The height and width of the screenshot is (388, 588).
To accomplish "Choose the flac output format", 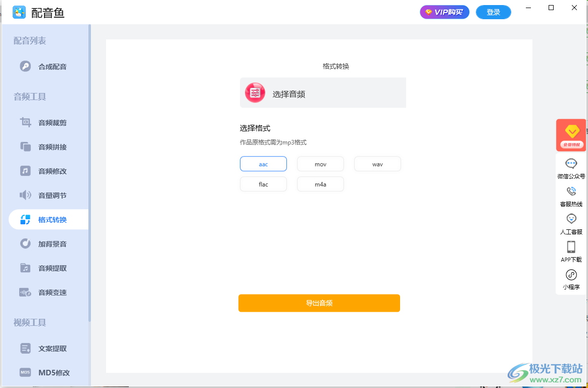I will 263,184.
